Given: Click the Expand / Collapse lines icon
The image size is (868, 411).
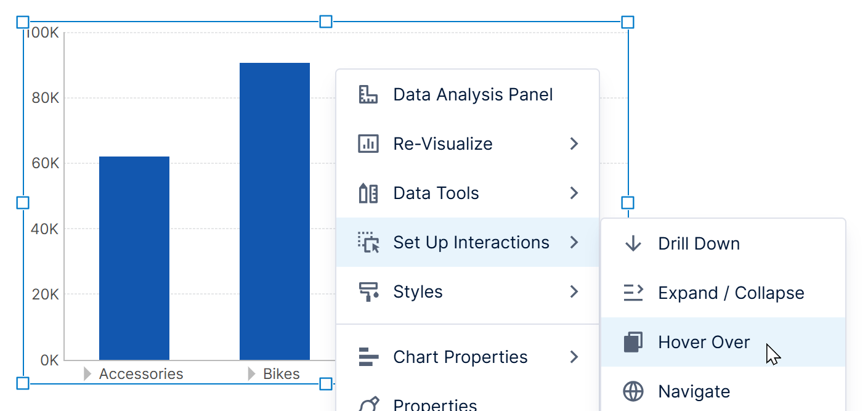Looking at the screenshot, I should 633,293.
